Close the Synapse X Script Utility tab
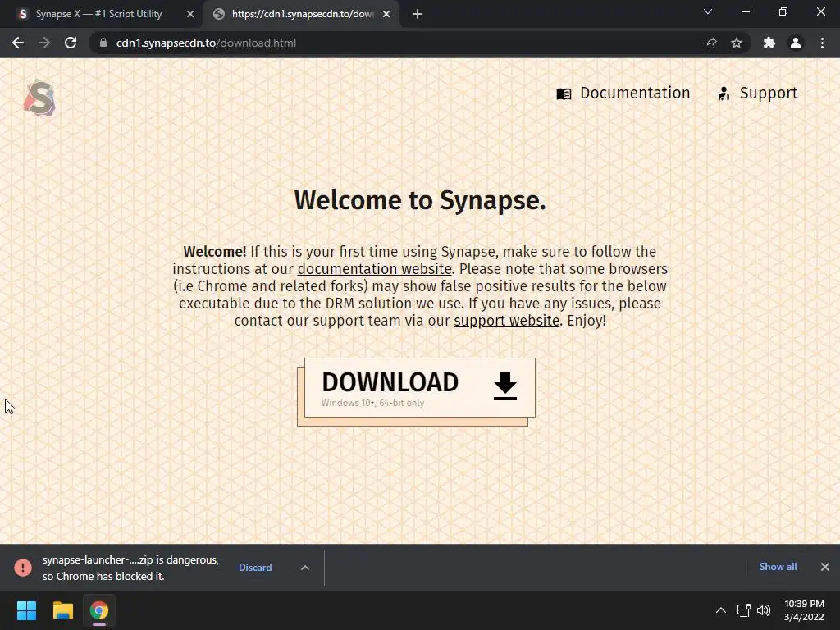The height and width of the screenshot is (630, 840). tap(190, 14)
